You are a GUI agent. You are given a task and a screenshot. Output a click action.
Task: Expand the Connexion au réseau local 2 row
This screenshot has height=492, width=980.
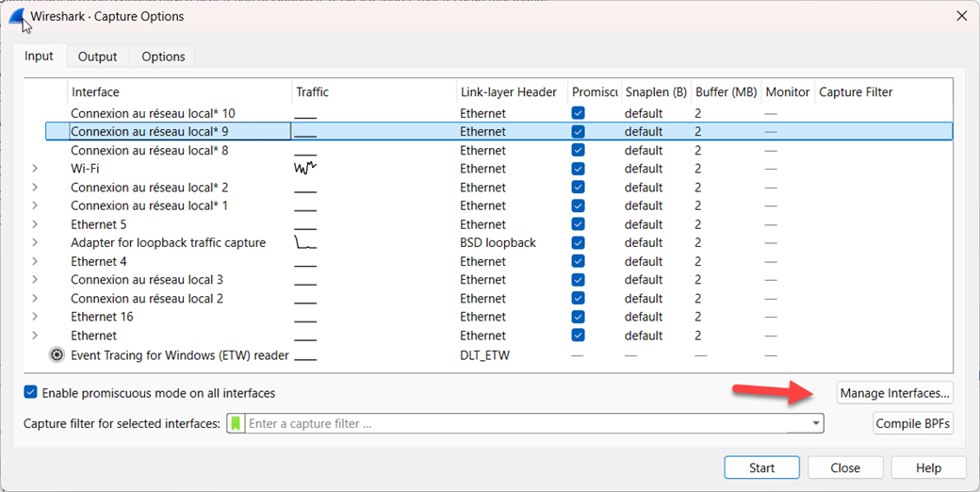pos(35,298)
